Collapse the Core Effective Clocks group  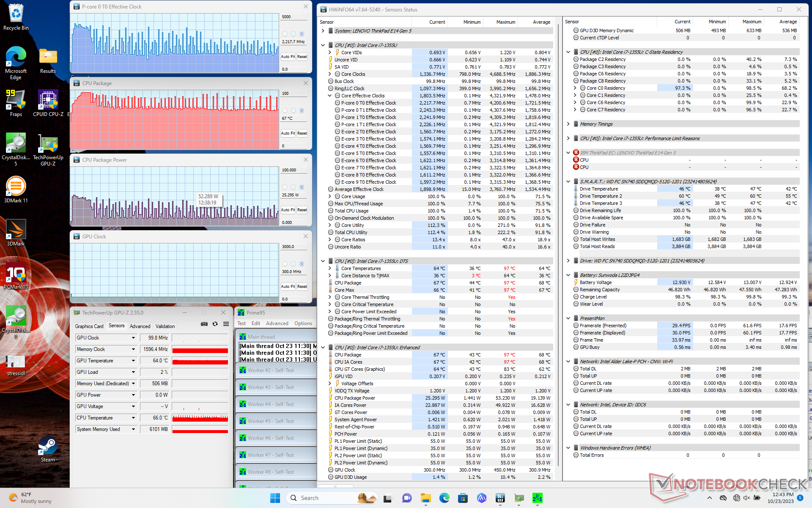pyautogui.click(x=330, y=96)
